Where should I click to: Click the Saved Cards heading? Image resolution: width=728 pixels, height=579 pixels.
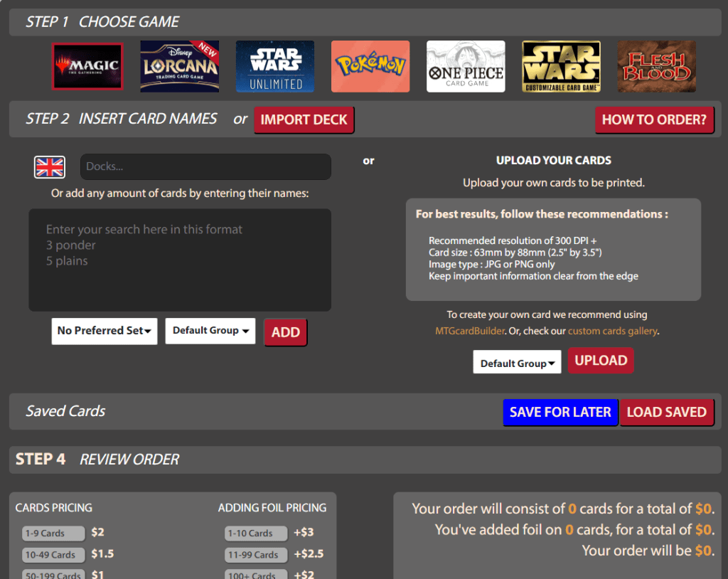coord(65,411)
